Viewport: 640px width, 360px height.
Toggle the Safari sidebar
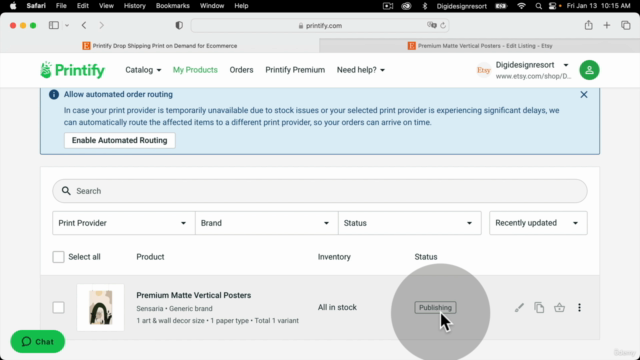[54, 25]
